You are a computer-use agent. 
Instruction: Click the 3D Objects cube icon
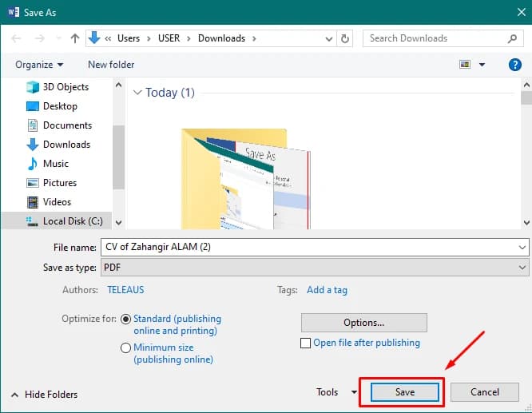(33, 87)
